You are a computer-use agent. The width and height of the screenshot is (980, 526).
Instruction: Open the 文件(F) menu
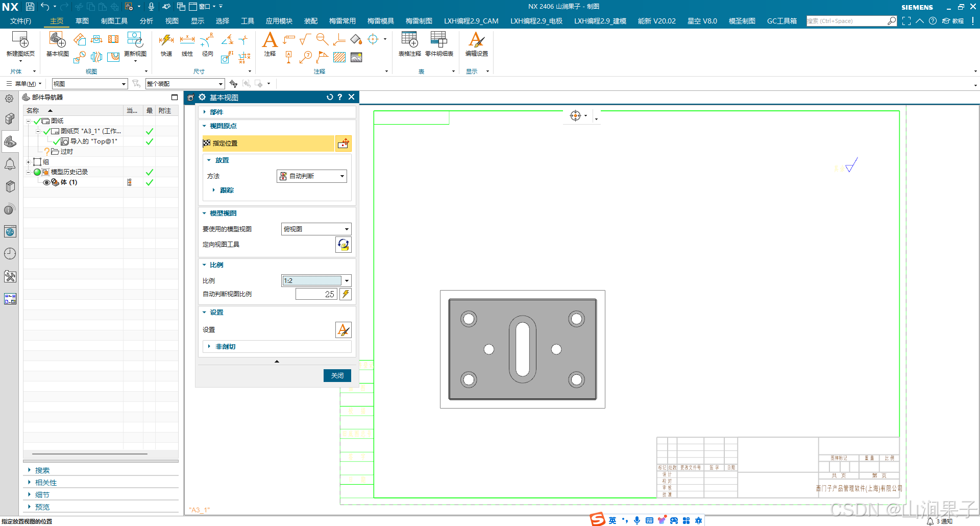click(20, 21)
